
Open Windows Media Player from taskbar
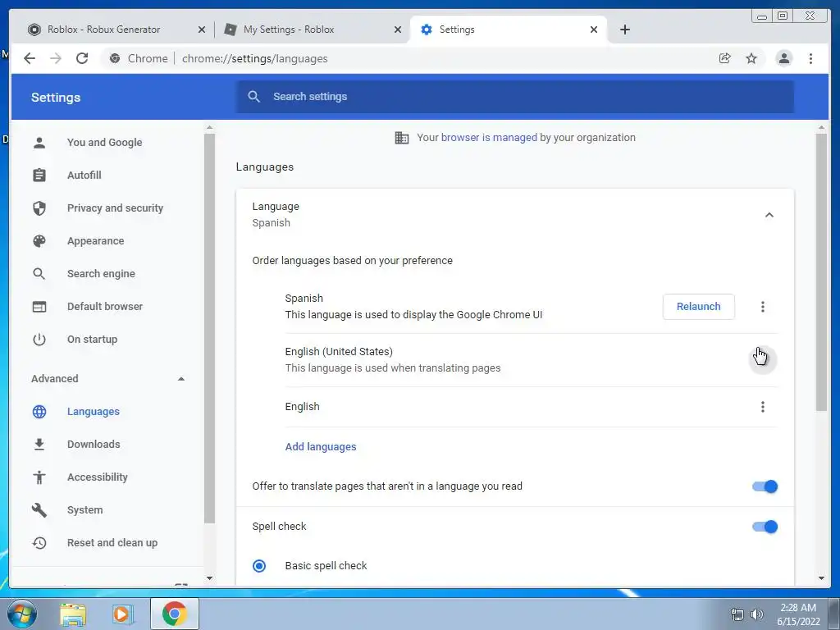click(122, 614)
